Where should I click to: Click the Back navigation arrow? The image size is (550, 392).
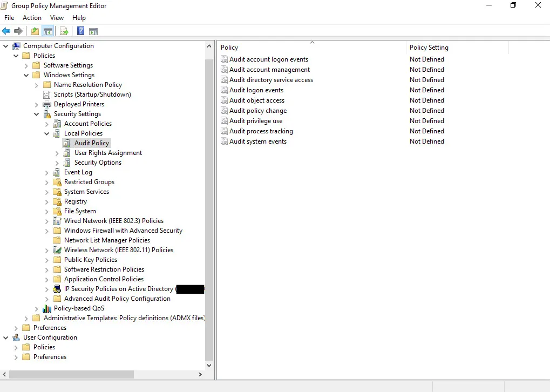pyautogui.click(x=6, y=31)
